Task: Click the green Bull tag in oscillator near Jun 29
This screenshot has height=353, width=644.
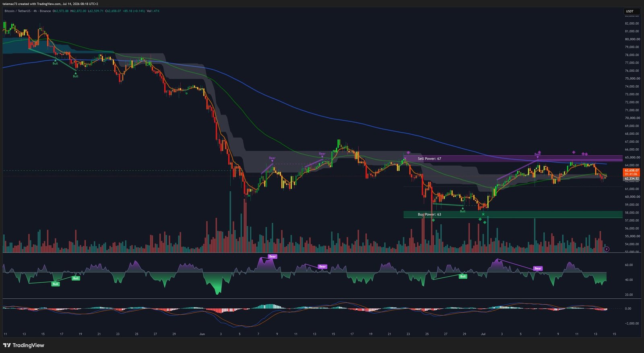Action: 463,276
